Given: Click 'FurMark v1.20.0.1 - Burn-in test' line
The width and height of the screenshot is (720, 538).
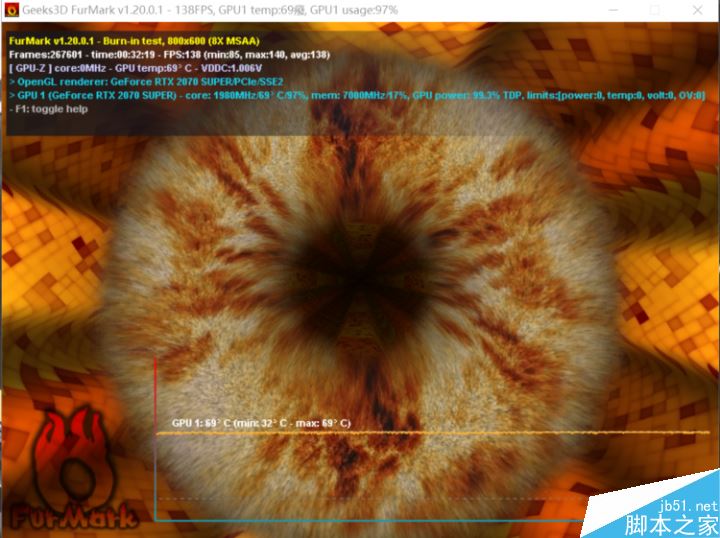Looking at the screenshot, I should click(x=134, y=41).
